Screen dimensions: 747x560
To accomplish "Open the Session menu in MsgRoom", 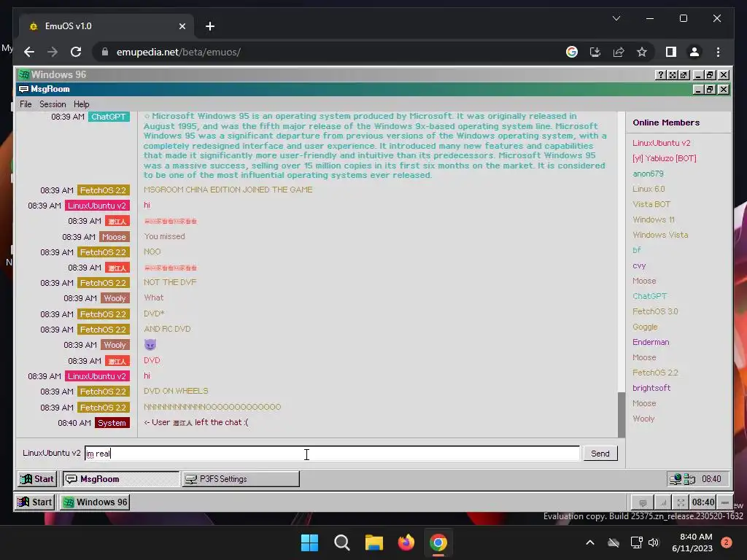I will coord(53,104).
